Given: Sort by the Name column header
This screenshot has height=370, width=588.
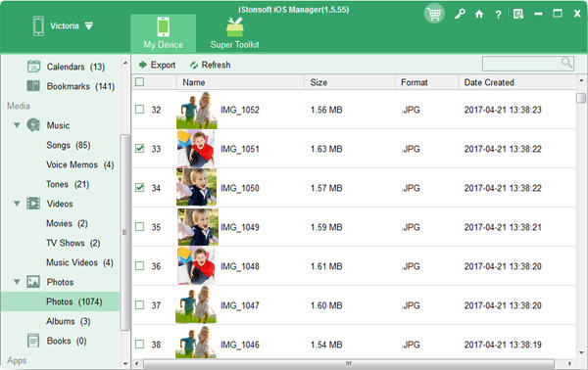Looking at the screenshot, I should coord(240,82).
